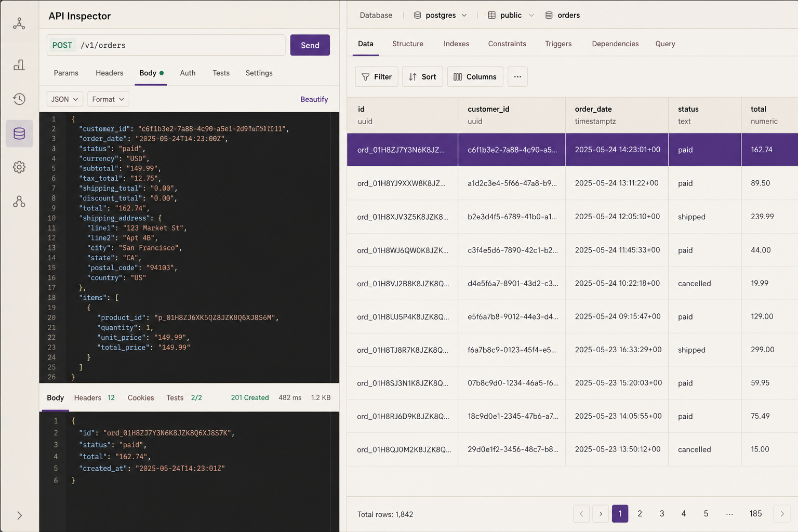This screenshot has width=798, height=532.
Task: Open the postgres dropdown chevron
Action: [464, 15]
